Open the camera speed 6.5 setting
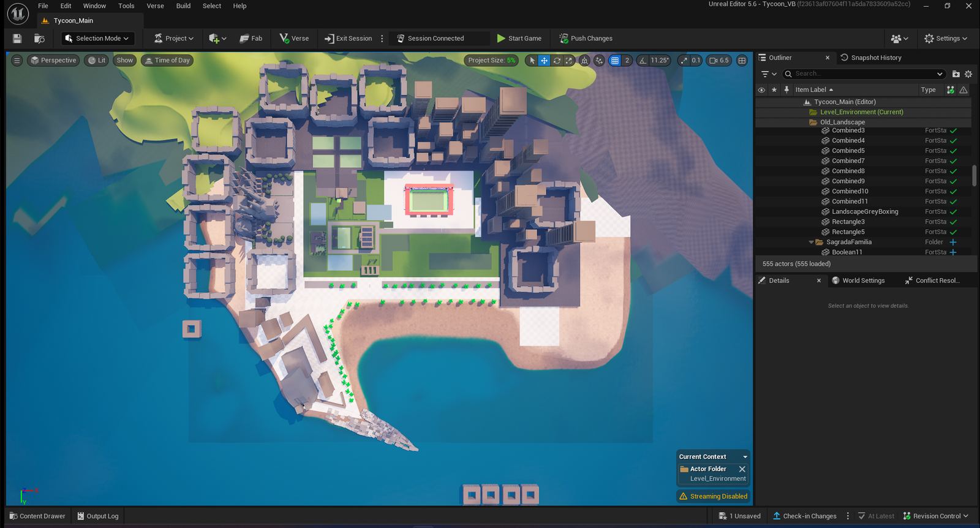Image resolution: width=980 pixels, height=528 pixels. point(719,61)
